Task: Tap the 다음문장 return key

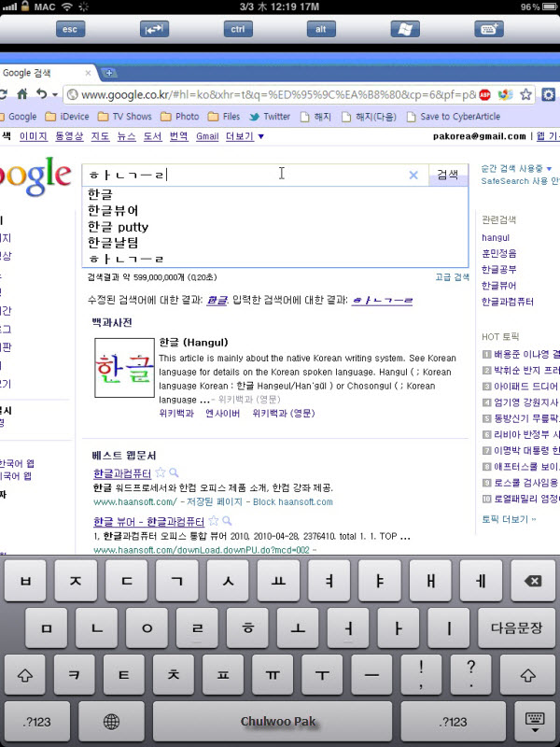Action: point(516,627)
